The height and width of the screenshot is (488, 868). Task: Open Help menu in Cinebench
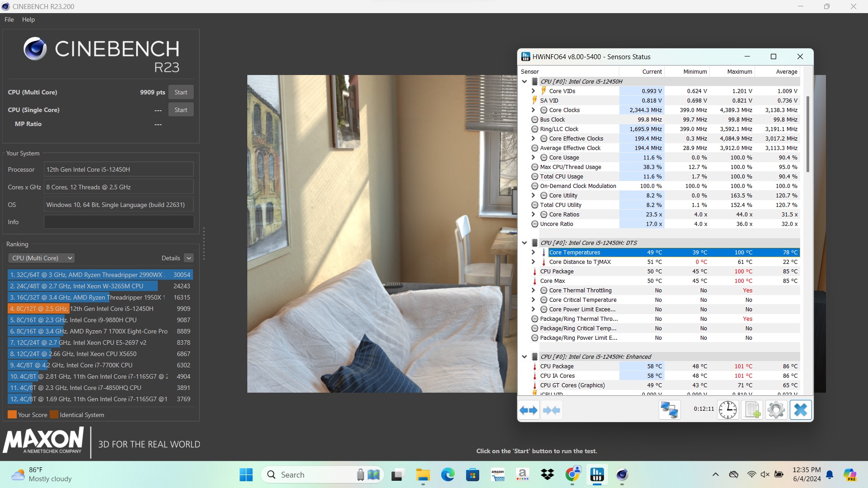tap(28, 19)
